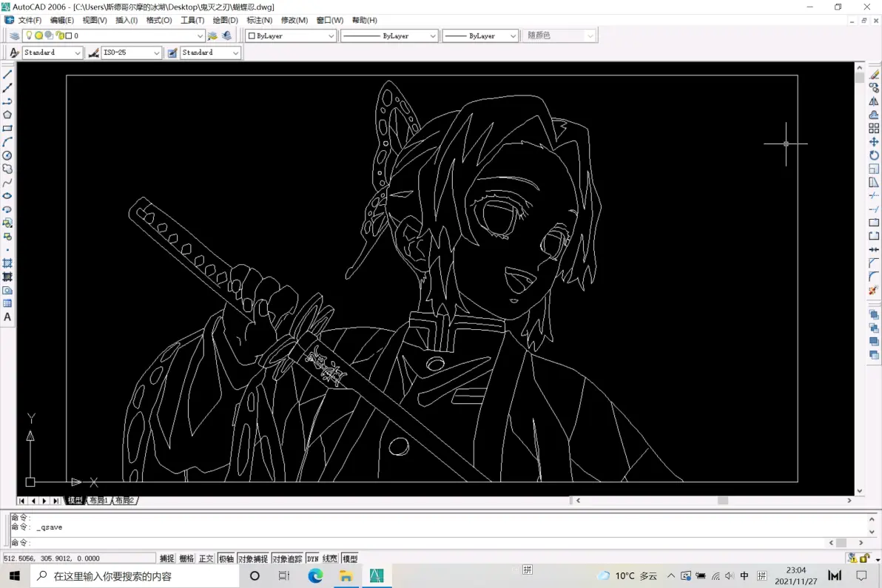Select the Fillet tool
882x588 pixels.
pyautogui.click(x=874, y=277)
